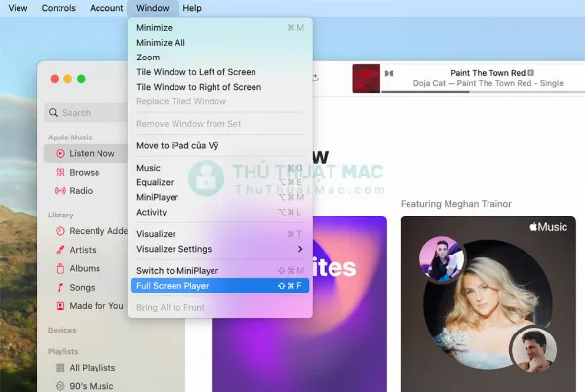Image resolution: width=585 pixels, height=392 pixels.
Task: Click the yellow minimize window button
Action: click(68, 79)
